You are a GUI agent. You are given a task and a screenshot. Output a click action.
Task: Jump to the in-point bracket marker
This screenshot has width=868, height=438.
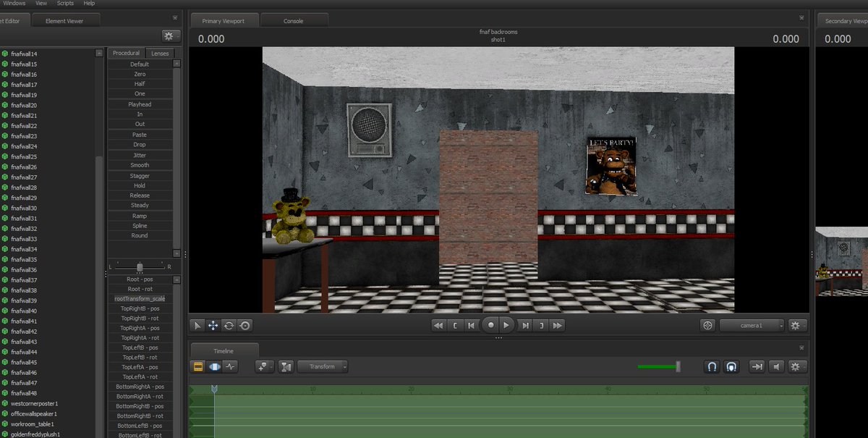pyautogui.click(x=454, y=326)
